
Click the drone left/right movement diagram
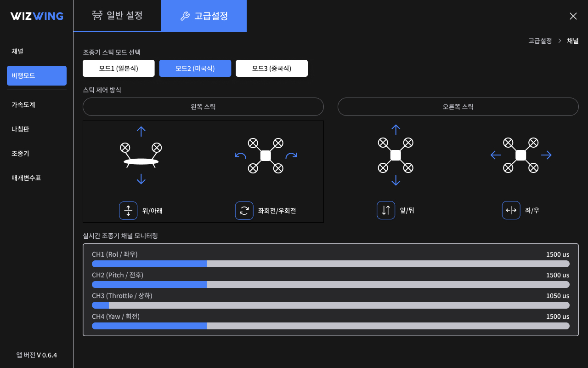tap(521, 155)
